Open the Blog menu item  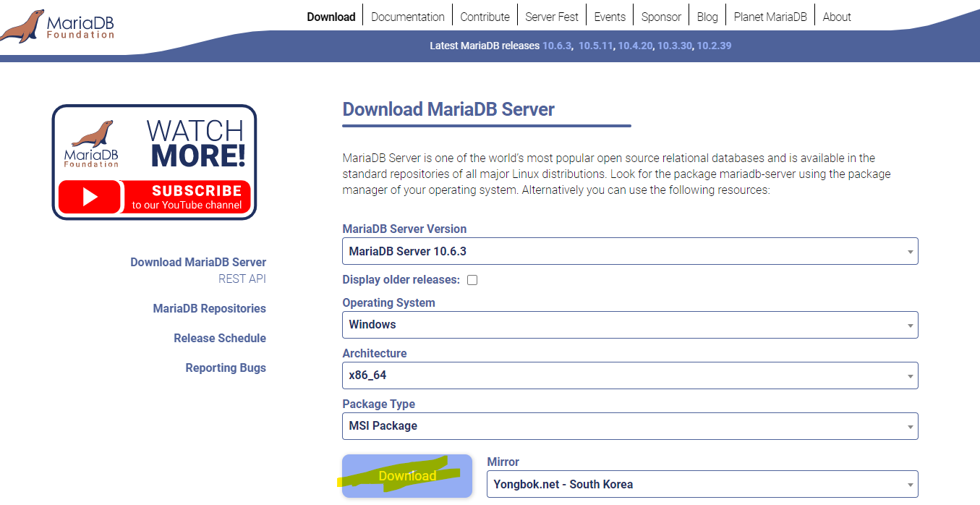coord(707,17)
